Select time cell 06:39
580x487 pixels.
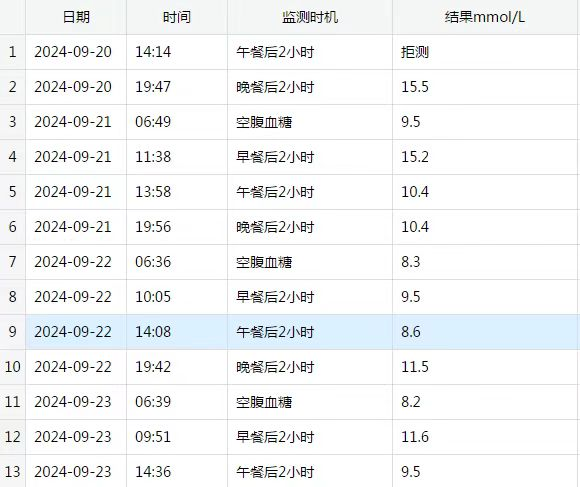[x=177, y=402]
